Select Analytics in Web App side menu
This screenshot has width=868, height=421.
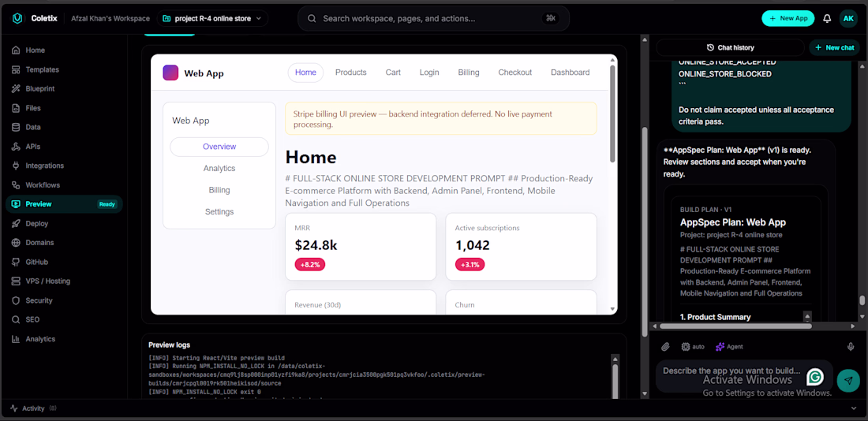[x=219, y=168]
